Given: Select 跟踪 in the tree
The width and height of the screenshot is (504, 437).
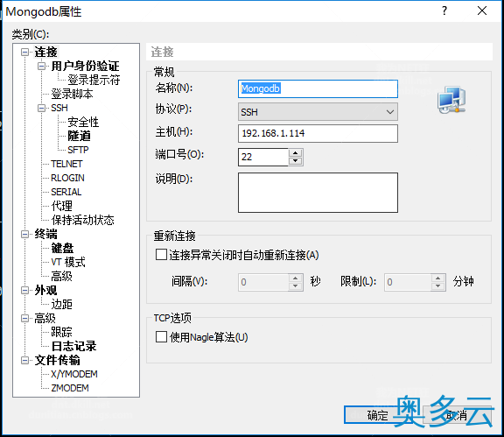Looking at the screenshot, I should pos(62,332).
